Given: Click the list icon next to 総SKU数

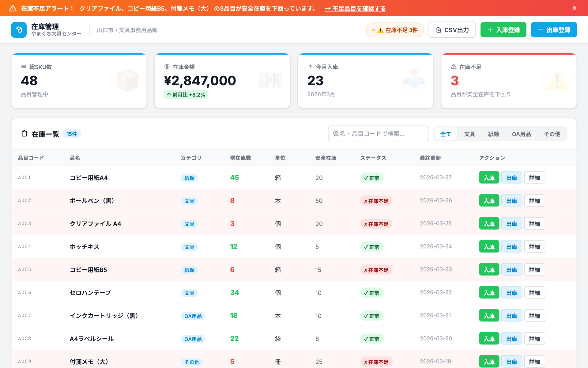Looking at the screenshot, I should 24,67.
